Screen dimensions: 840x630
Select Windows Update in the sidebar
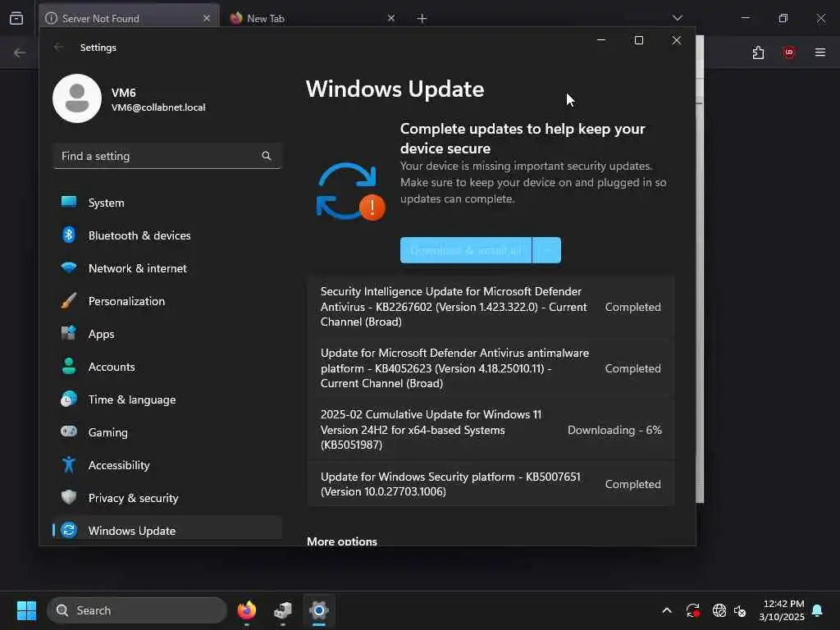[x=167, y=530]
